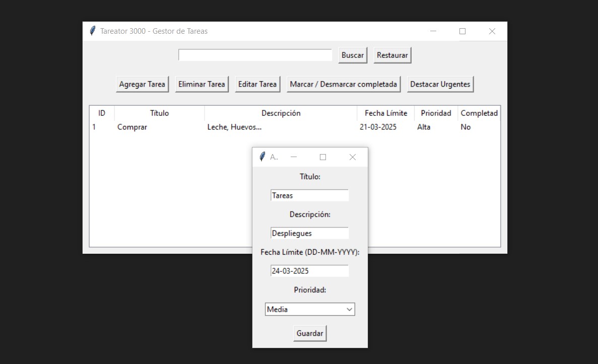Click the feather icon in the dialog title bar

[262, 157]
